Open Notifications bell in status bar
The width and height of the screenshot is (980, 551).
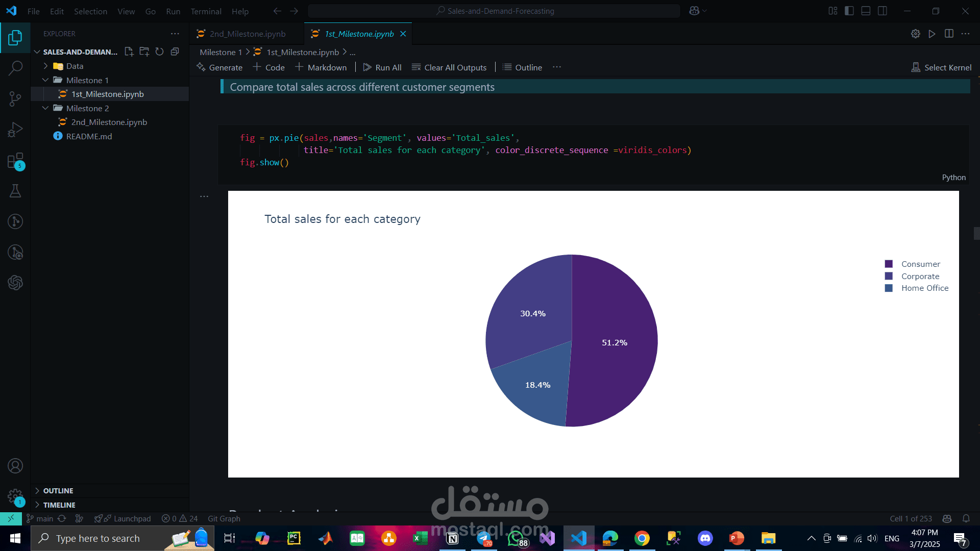966,518
